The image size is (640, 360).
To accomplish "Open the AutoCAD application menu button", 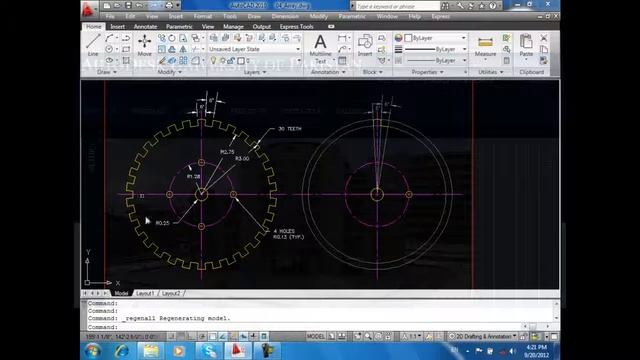I will pyautogui.click(x=89, y=9).
